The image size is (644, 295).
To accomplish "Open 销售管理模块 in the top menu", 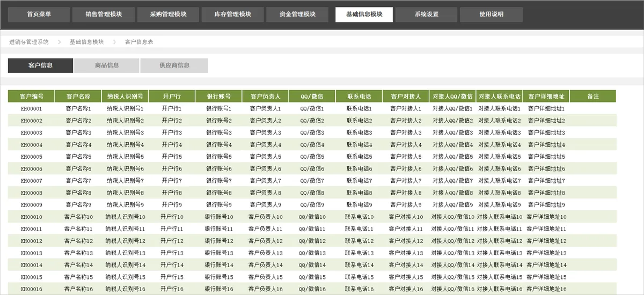I will pyautogui.click(x=104, y=14).
